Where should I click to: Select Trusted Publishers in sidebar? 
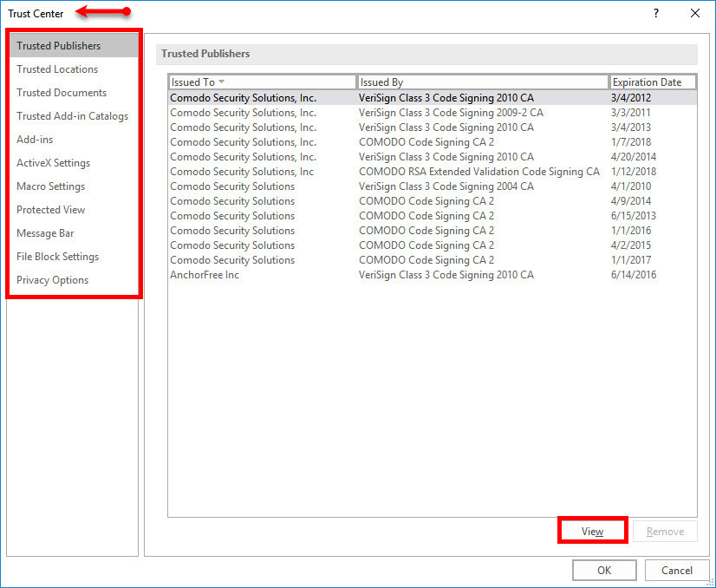[74, 46]
